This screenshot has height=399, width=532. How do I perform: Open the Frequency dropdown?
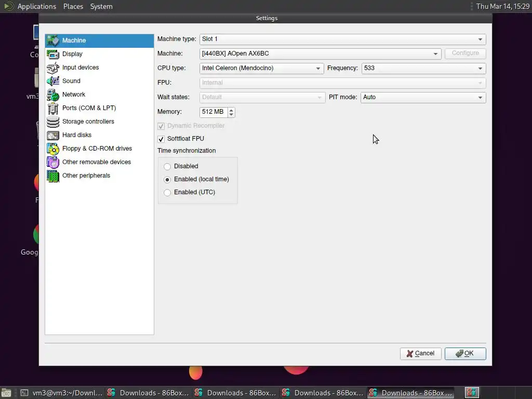pos(424,68)
